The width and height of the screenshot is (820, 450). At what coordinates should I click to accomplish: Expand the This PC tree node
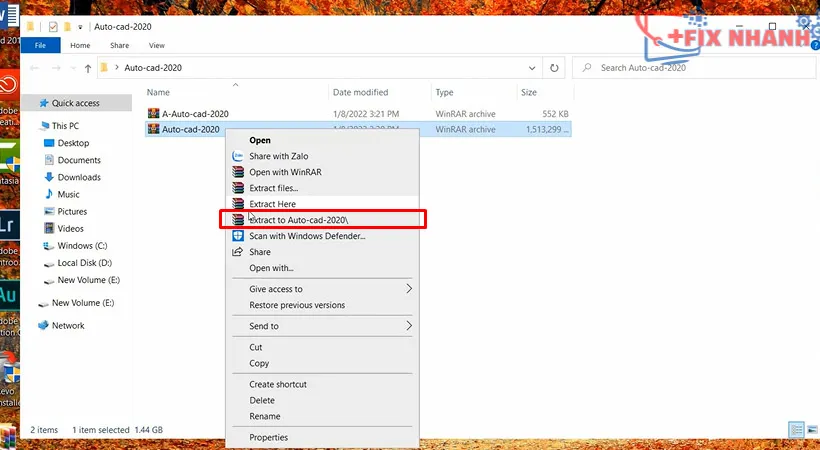(x=33, y=126)
